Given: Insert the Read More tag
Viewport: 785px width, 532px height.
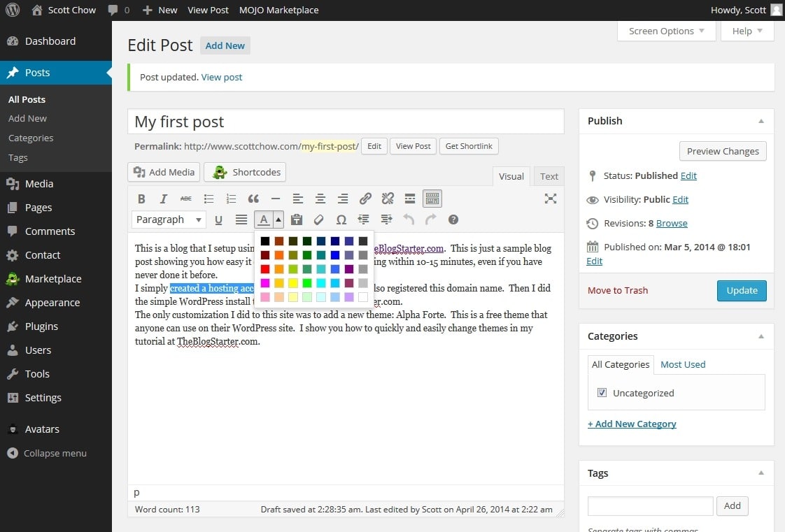Looking at the screenshot, I should coord(410,198).
